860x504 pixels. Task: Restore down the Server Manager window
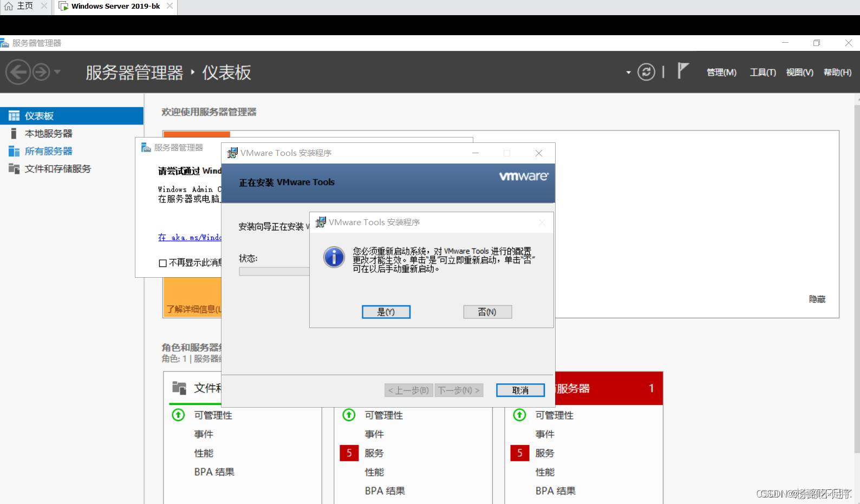817,43
